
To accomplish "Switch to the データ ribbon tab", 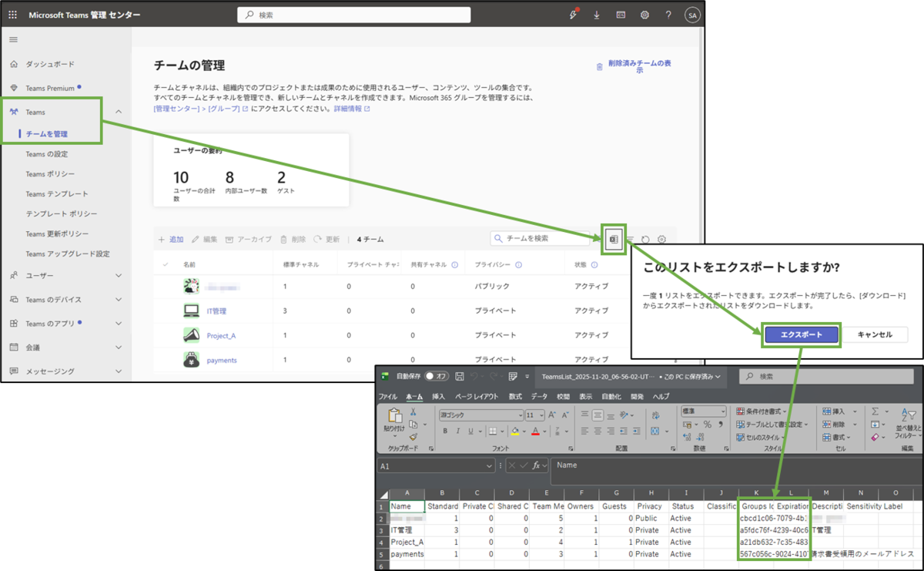I will click(x=538, y=396).
